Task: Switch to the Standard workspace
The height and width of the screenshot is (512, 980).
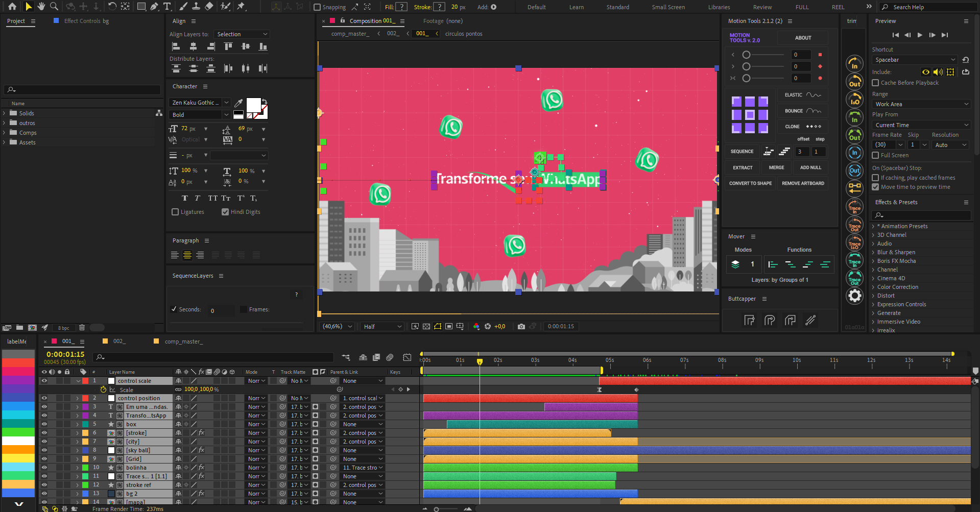Action: click(617, 7)
